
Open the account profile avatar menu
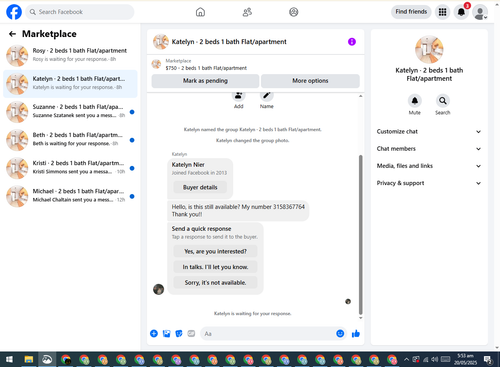coord(480,12)
